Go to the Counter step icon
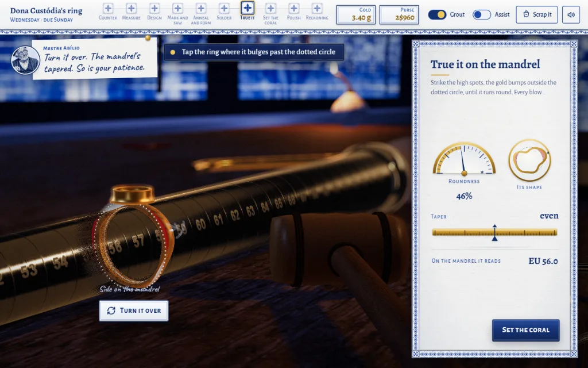 tap(108, 8)
